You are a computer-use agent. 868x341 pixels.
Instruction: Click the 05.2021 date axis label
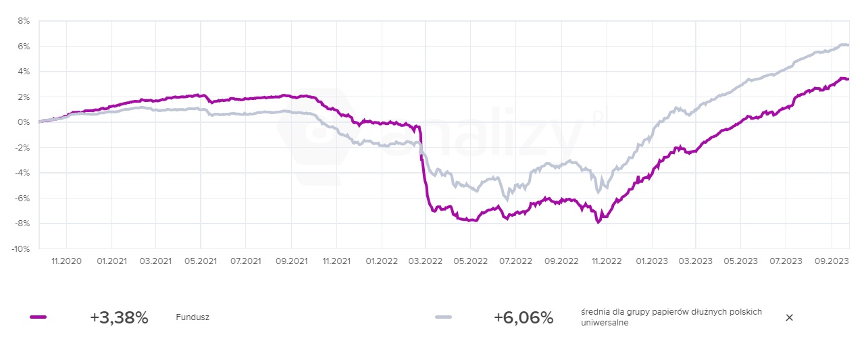[201, 260]
